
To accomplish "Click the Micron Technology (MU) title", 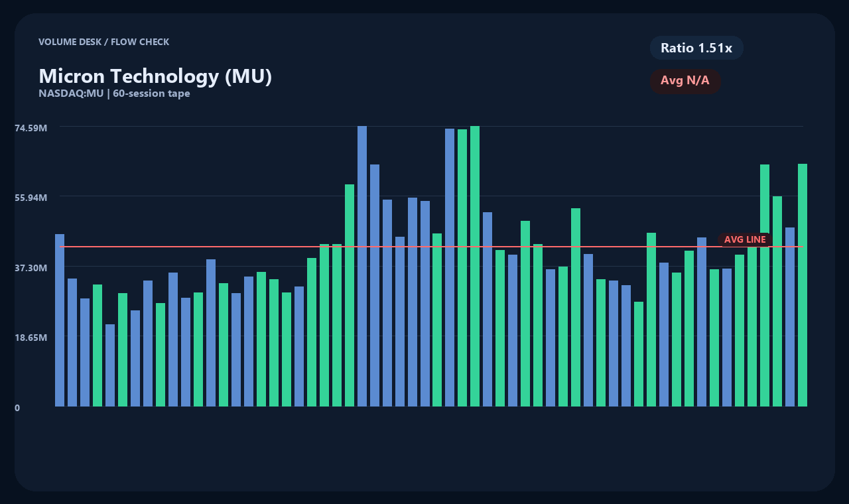I will (x=155, y=76).
